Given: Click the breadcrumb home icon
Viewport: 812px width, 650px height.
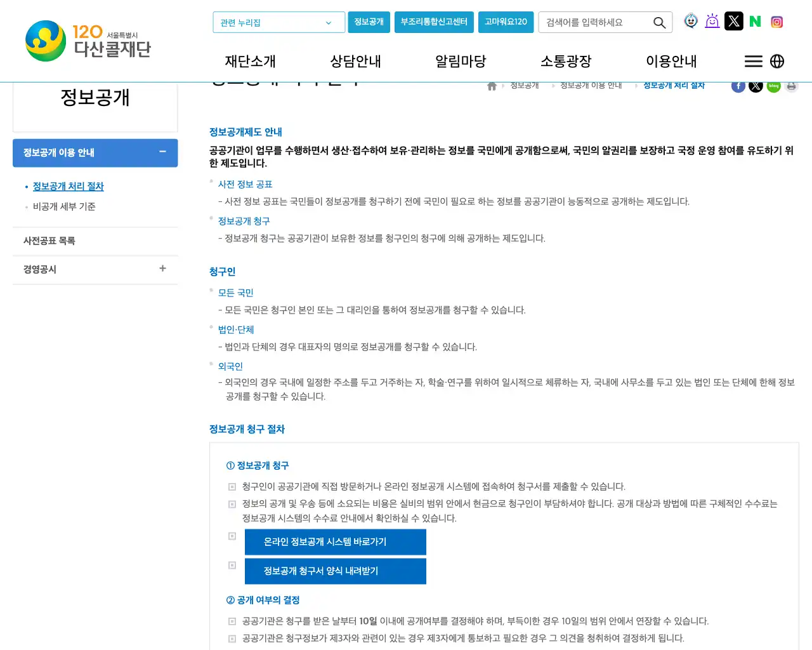Looking at the screenshot, I should click(x=492, y=86).
